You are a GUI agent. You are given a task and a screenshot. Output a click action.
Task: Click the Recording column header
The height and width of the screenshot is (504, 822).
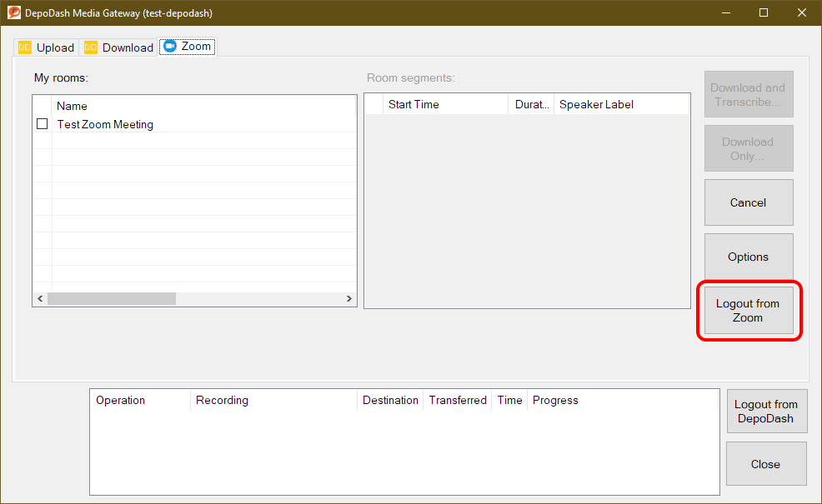[x=273, y=400]
